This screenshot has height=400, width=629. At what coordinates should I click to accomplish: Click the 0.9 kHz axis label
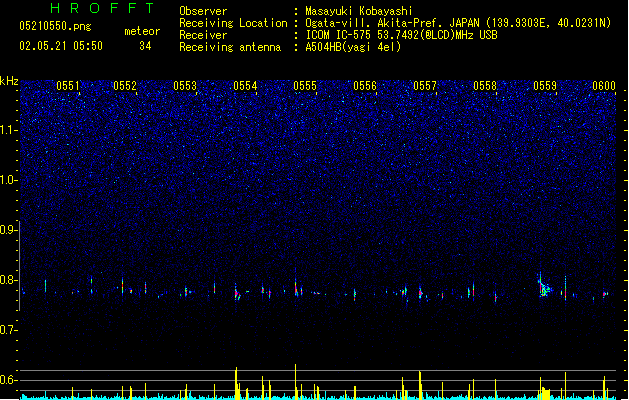(x=8, y=230)
